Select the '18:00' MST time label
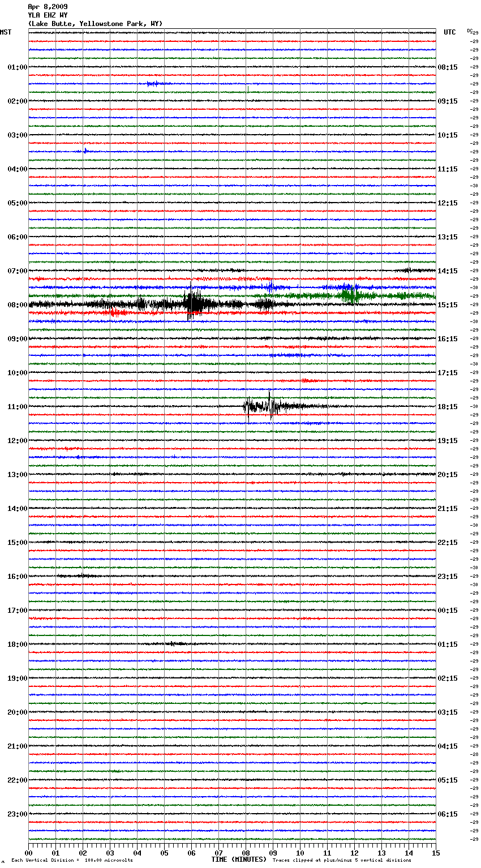The image size is (481, 868). tap(18, 644)
